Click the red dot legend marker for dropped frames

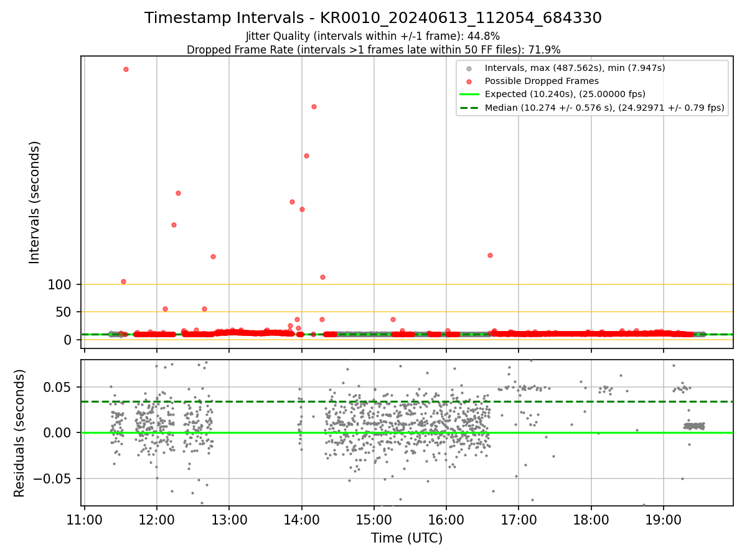click(x=469, y=81)
